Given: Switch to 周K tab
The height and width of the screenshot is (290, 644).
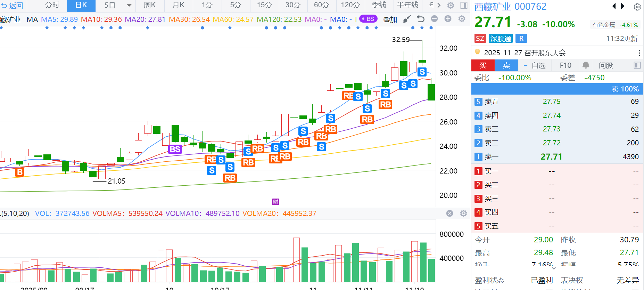Looking at the screenshot, I should click(x=150, y=5).
